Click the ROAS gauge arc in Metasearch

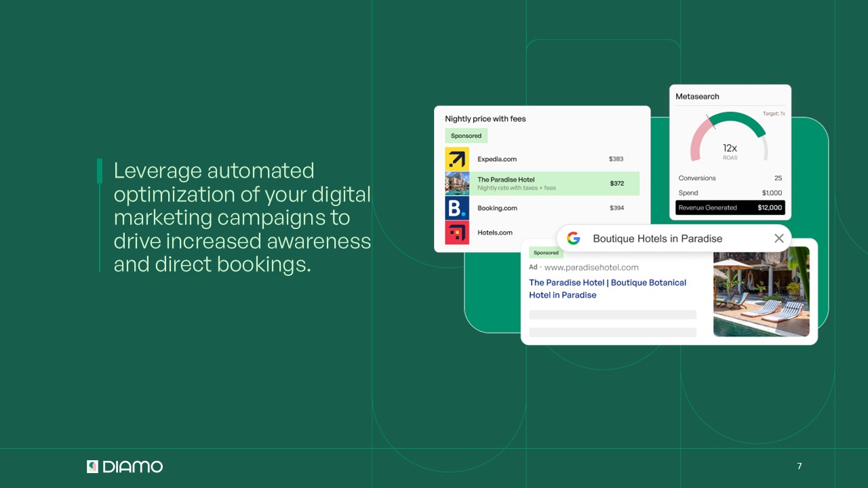730,136
